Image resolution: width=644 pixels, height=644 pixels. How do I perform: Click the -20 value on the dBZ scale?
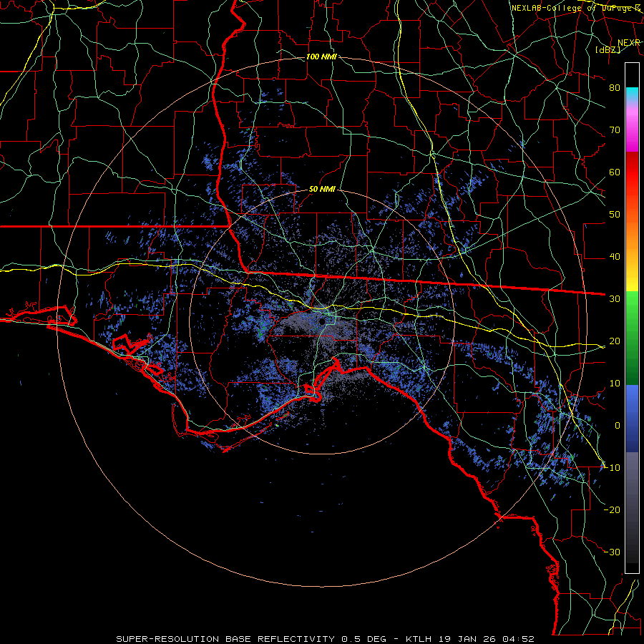pos(612,509)
